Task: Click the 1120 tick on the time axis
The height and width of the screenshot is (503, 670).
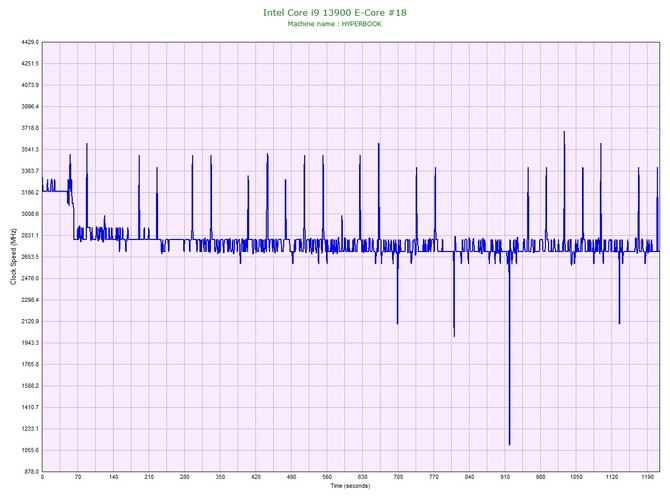Action: (611, 477)
